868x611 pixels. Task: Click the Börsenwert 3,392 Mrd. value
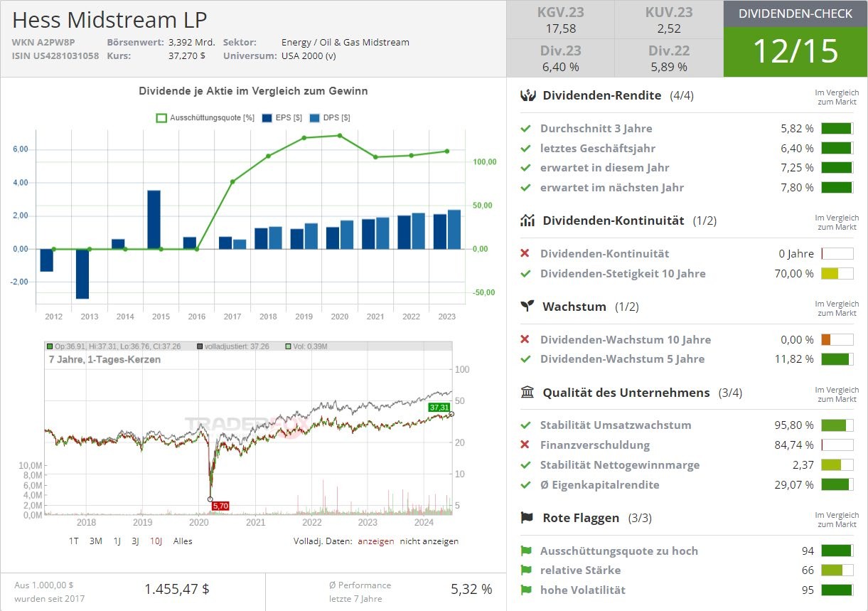[192, 43]
